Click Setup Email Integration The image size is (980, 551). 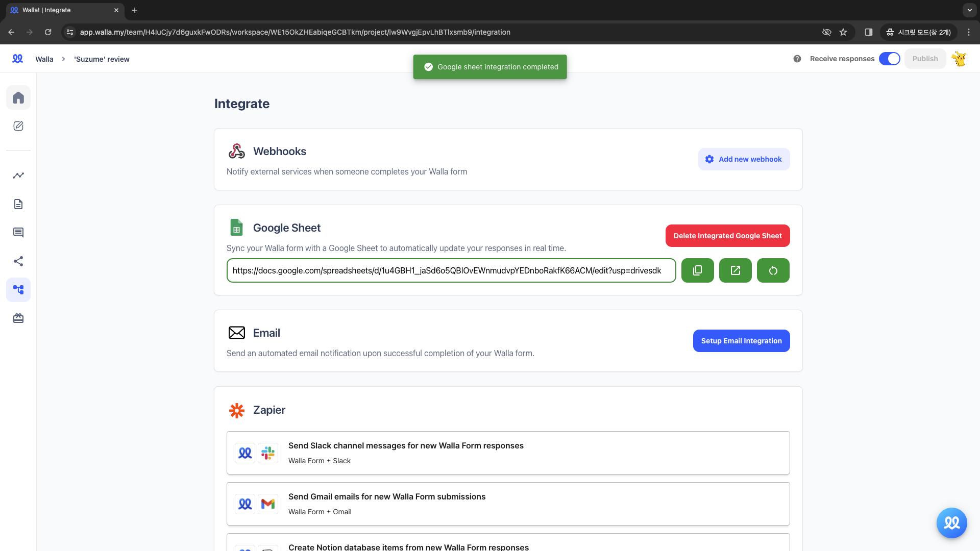[742, 341]
